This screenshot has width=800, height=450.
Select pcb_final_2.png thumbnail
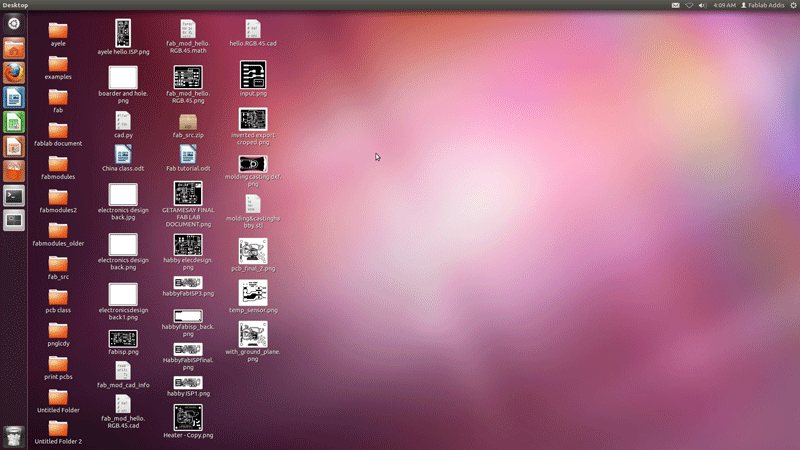coord(253,251)
